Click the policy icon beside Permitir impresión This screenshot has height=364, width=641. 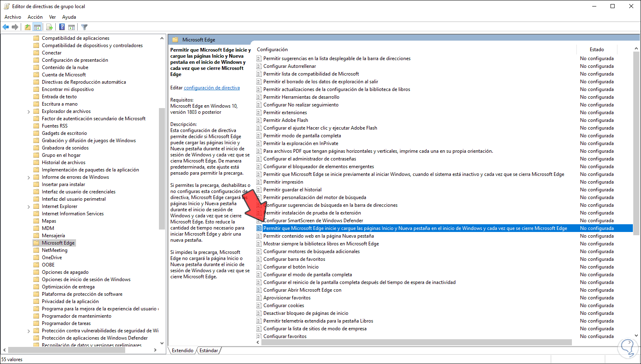(x=259, y=182)
